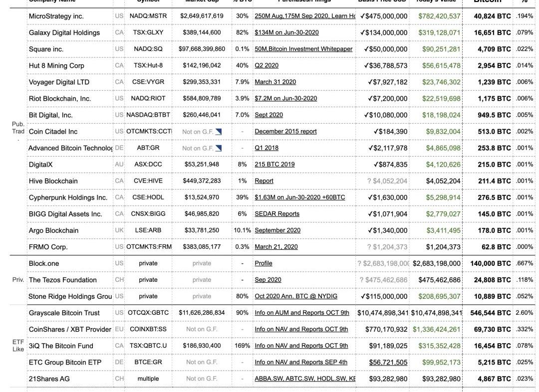Open DigitalX '215 BTC 2019' link

pos(274,165)
